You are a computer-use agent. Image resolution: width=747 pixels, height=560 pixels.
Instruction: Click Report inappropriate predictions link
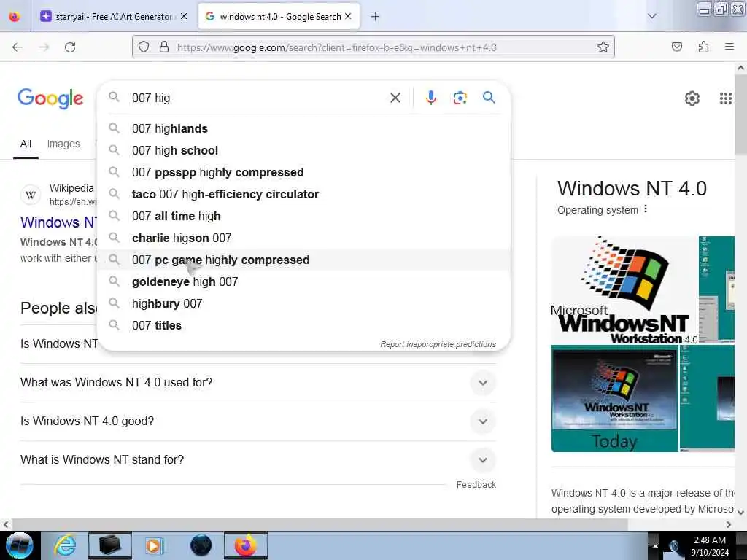pos(438,344)
